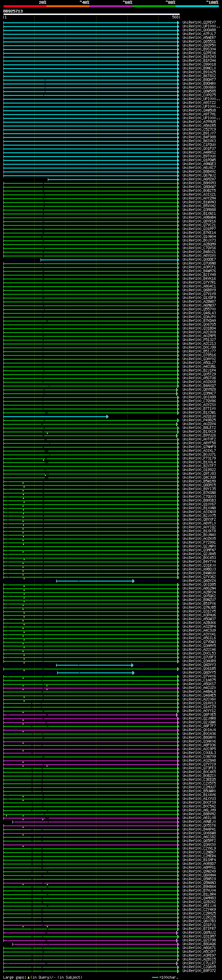The width and height of the screenshot is (222, 980).
Task: Click the purple ~60% legend color band
Action: point(111,6)
